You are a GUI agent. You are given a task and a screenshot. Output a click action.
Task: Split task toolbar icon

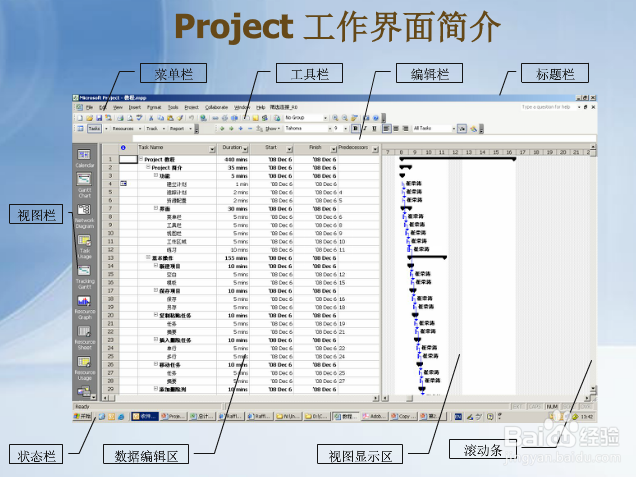coord(234,118)
